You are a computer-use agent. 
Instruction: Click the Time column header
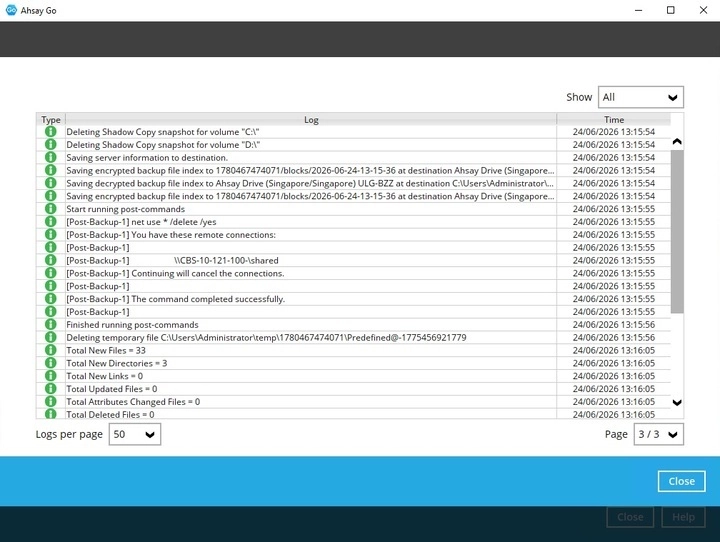click(x=614, y=119)
